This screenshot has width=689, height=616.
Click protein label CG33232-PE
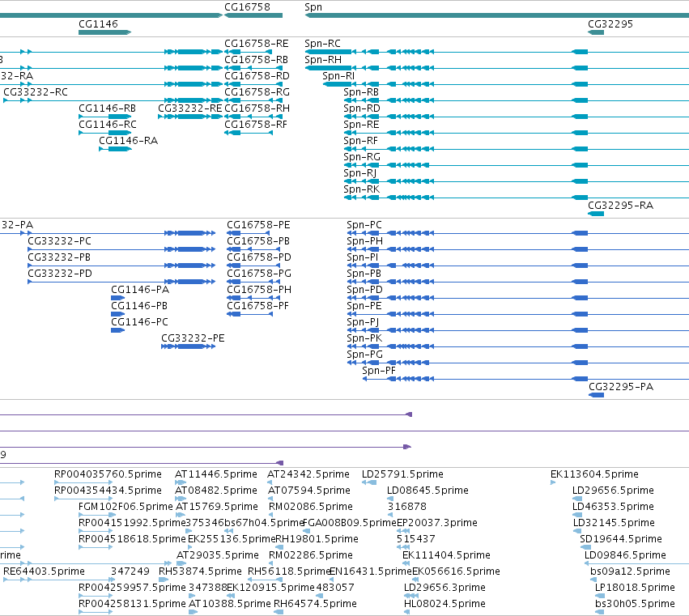[193, 338]
